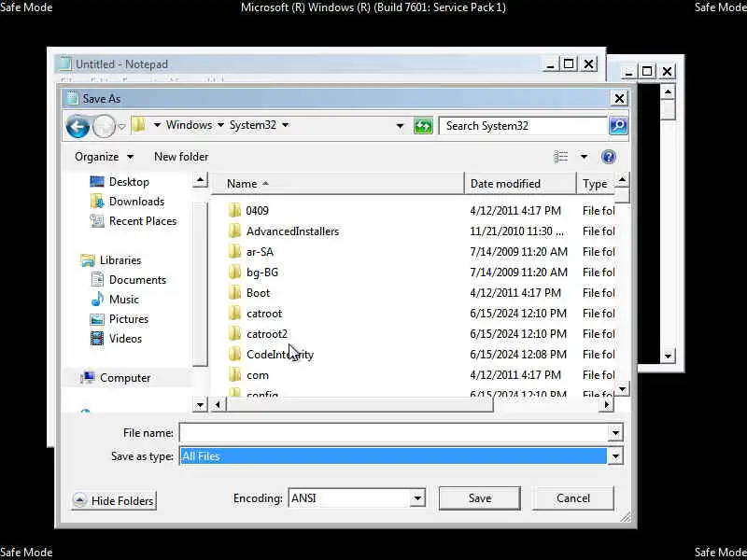
Task: Select the catroot2 folder icon
Action: (235, 333)
